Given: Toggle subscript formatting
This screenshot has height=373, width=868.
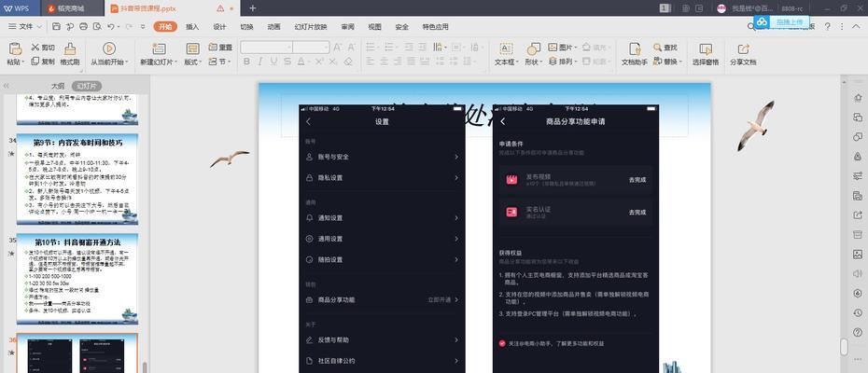Looking at the screenshot, I should coord(332,62).
